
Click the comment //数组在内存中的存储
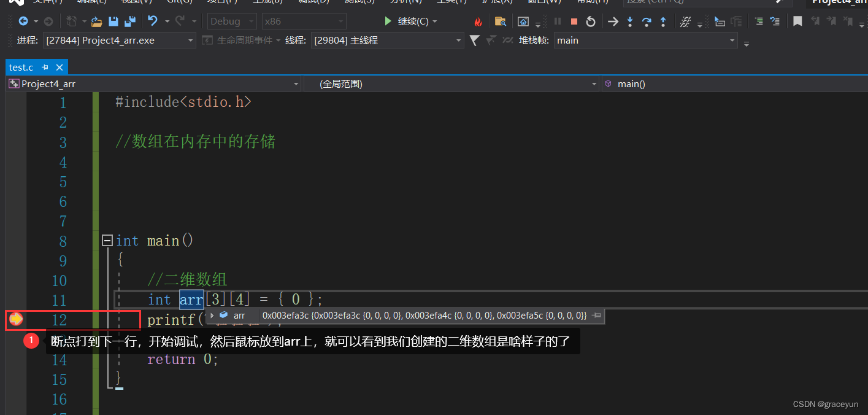tap(196, 142)
